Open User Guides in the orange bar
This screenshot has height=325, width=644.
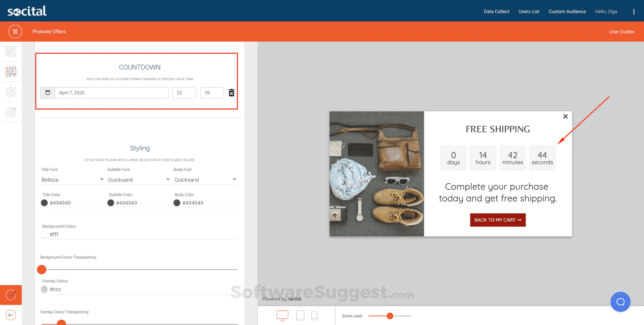click(x=622, y=31)
